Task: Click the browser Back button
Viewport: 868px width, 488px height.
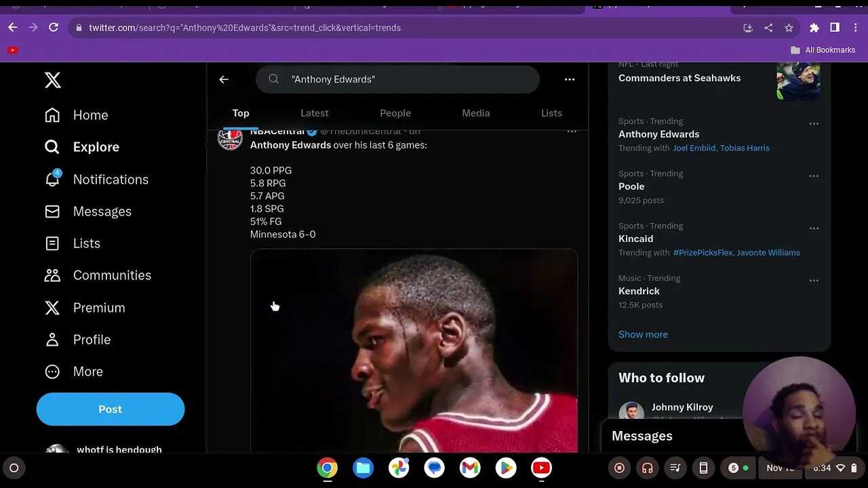Action: (12, 28)
